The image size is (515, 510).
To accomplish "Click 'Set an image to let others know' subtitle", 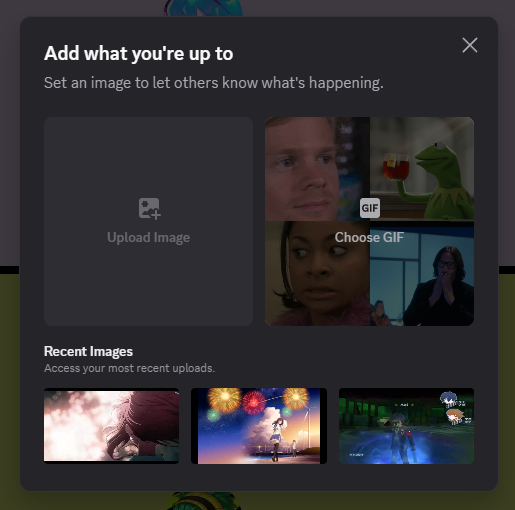I will coord(214,83).
